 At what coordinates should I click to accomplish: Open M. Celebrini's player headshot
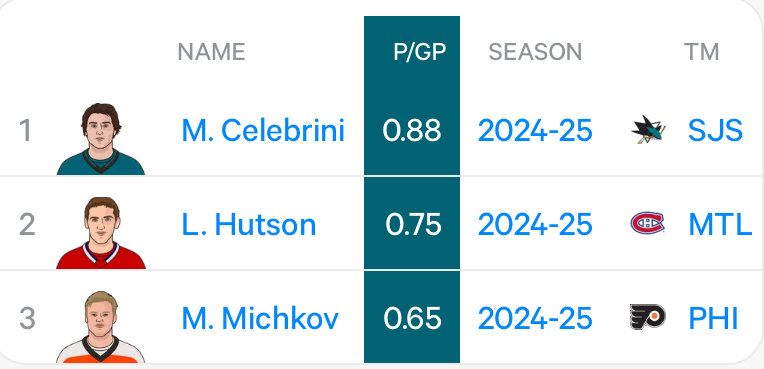click(x=101, y=139)
